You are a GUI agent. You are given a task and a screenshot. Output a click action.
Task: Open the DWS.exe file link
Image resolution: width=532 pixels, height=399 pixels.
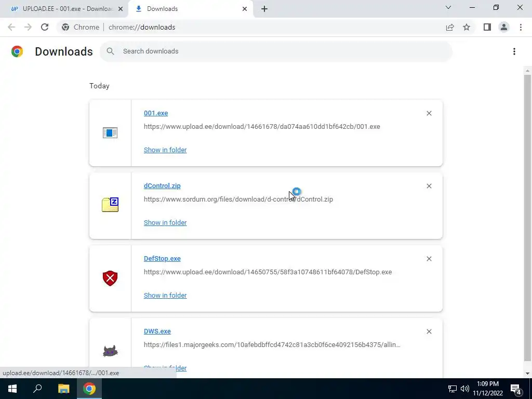click(157, 331)
